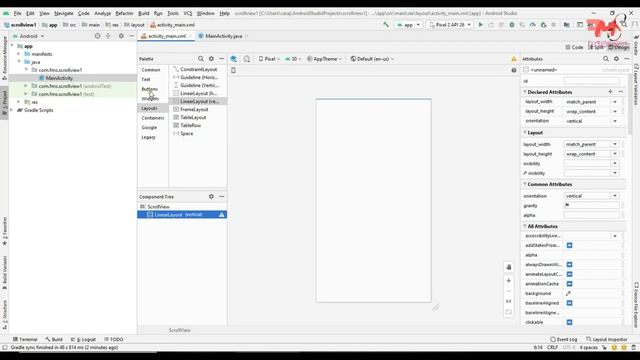Image resolution: width=640 pixels, height=360 pixels.
Task: Remove the declared attribute with the minus icon
Action: coord(621,92)
